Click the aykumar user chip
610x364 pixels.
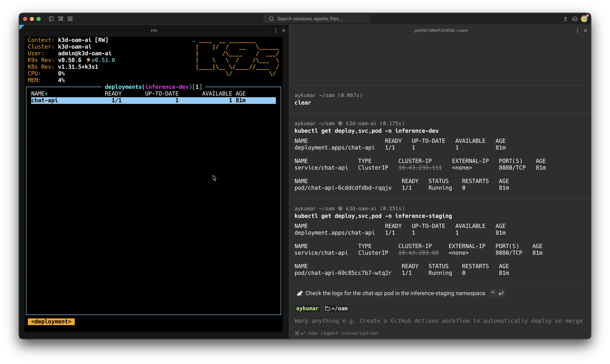[307, 309]
